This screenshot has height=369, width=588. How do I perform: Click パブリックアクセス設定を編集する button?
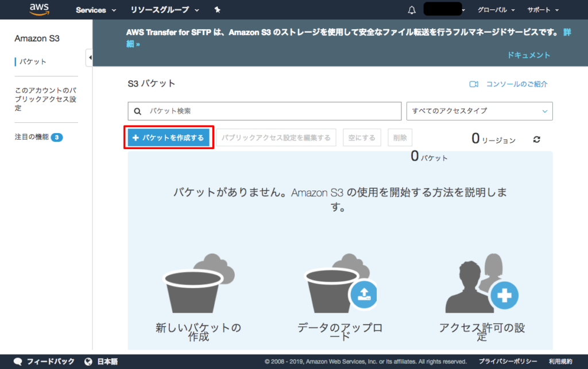[x=276, y=138]
